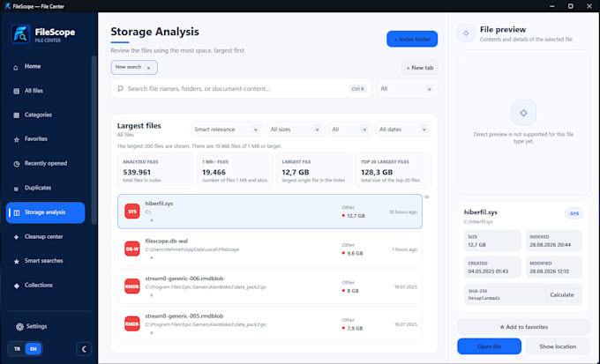This screenshot has width=600, height=364.
Task: Click the Open file button
Action: click(x=489, y=346)
